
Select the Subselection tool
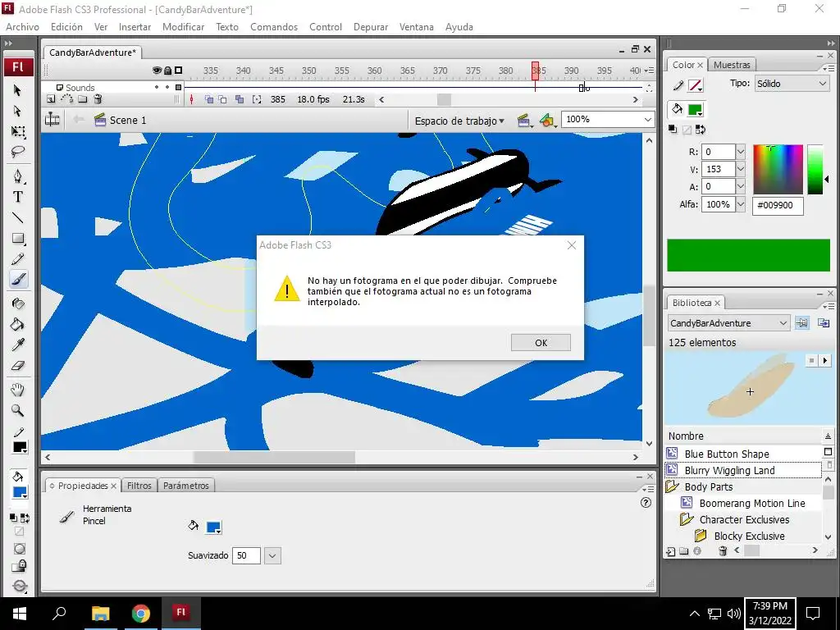(x=17, y=111)
